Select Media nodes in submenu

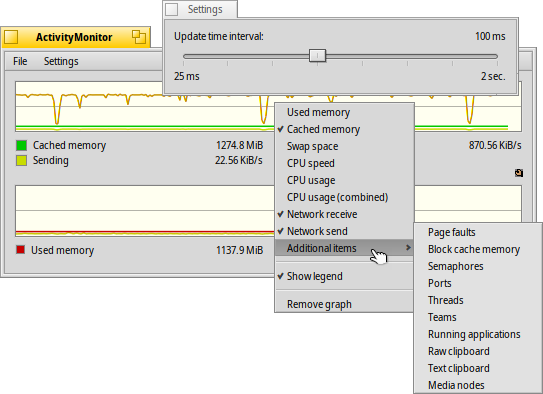(478, 385)
